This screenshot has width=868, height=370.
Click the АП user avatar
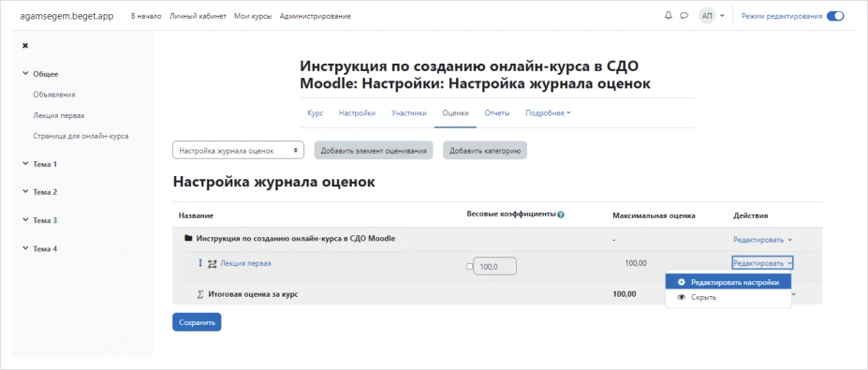(707, 16)
